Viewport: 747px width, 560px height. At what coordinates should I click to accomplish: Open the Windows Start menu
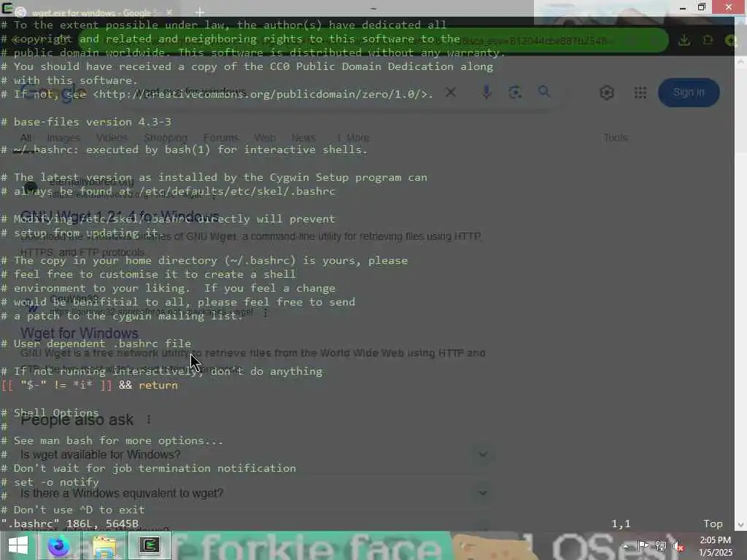coord(18,545)
